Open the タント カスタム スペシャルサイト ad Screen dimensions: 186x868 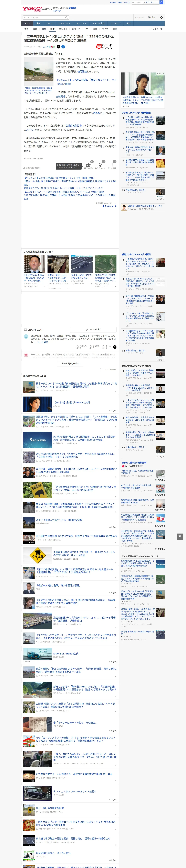(75, 791)
